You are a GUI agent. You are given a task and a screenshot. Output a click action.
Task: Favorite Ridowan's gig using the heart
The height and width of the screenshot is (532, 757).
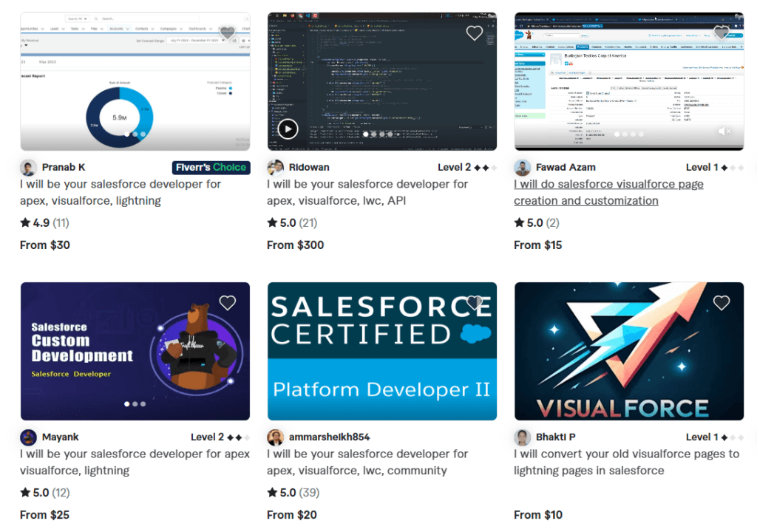[475, 33]
